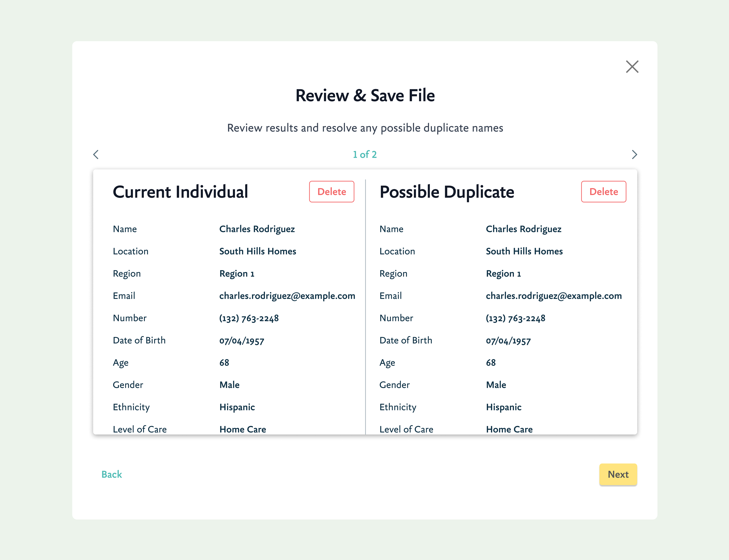Select the Current Individual name Charles Rodriguez
729x560 pixels.
tap(257, 229)
